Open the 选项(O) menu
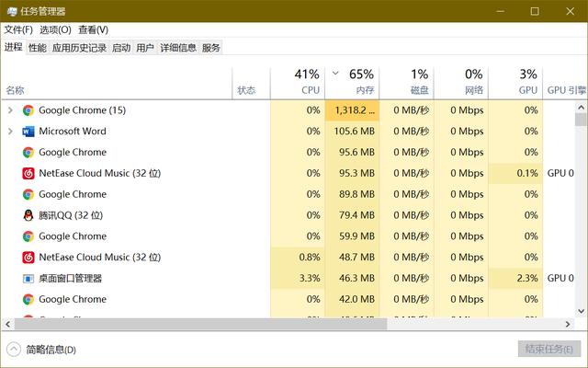This screenshot has width=588, height=368. (x=55, y=29)
